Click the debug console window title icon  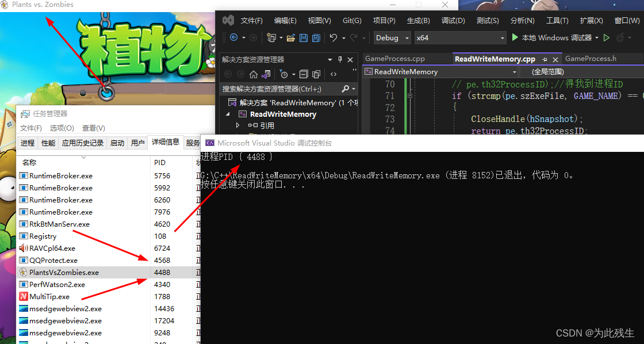pyautogui.click(x=210, y=143)
